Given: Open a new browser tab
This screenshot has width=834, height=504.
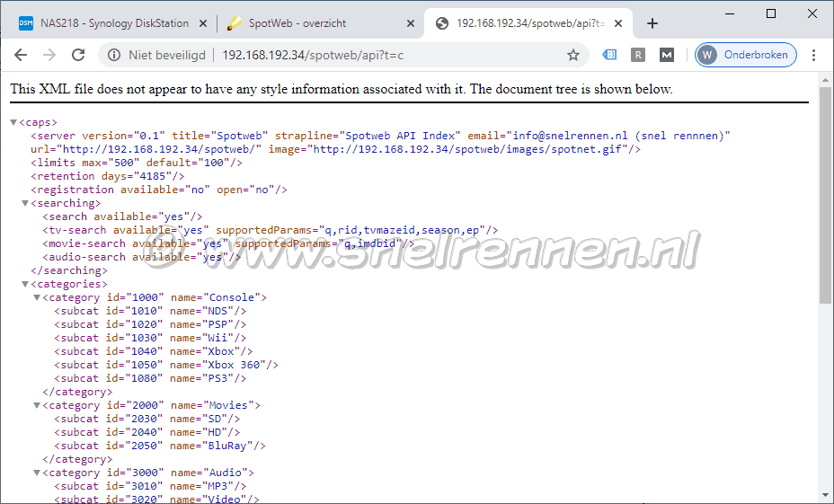Looking at the screenshot, I should click(x=652, y=23).
